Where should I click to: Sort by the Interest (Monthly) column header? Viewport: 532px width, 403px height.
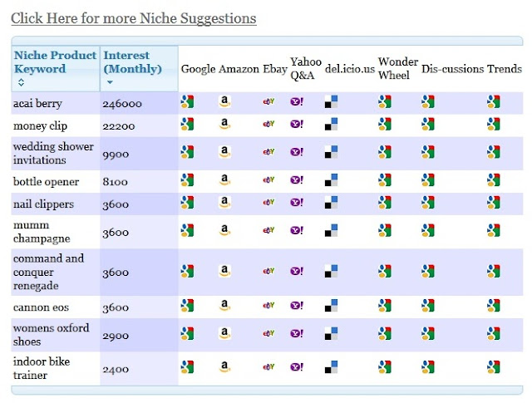[139, 68]
